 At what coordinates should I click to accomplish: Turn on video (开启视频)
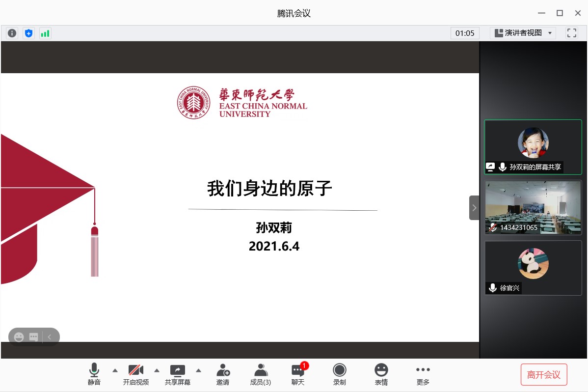[x=136, y=374]
